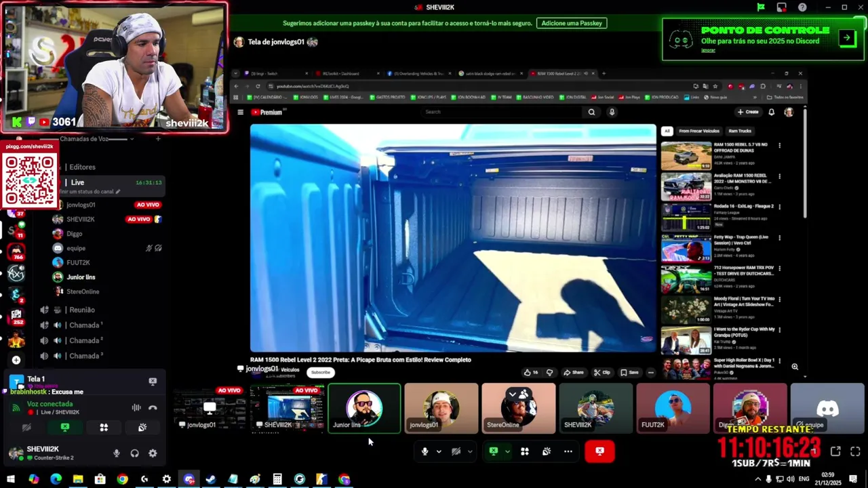The height and width of the screenshot is (488, 868).
Task: Open soundboard from voice panel
Action: click(x=142, y=428)
